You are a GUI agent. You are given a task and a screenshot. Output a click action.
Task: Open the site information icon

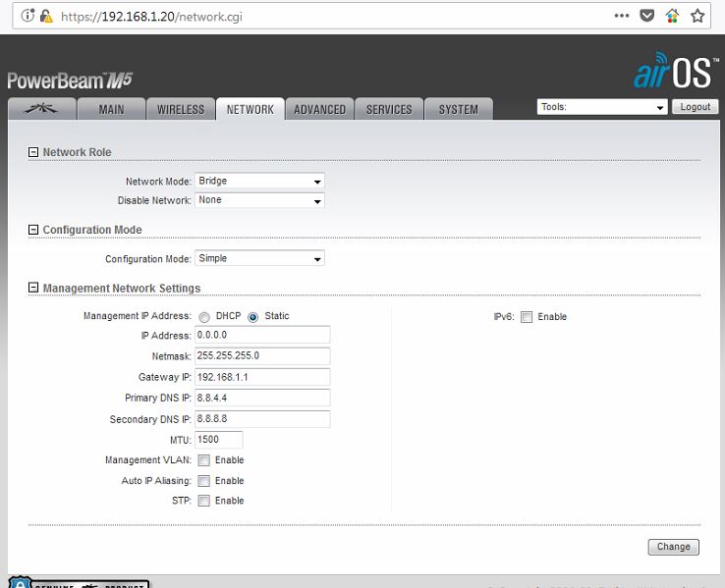click(x=28, y=16)
